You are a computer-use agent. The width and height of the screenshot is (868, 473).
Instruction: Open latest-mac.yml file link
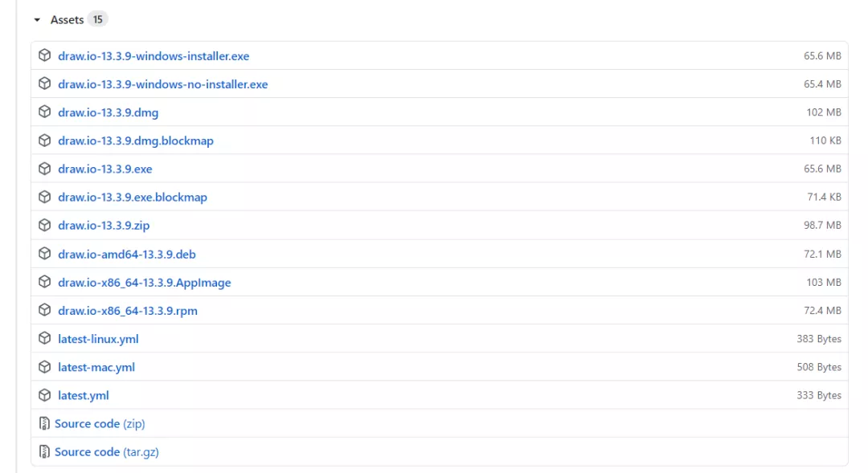point(96,367)
